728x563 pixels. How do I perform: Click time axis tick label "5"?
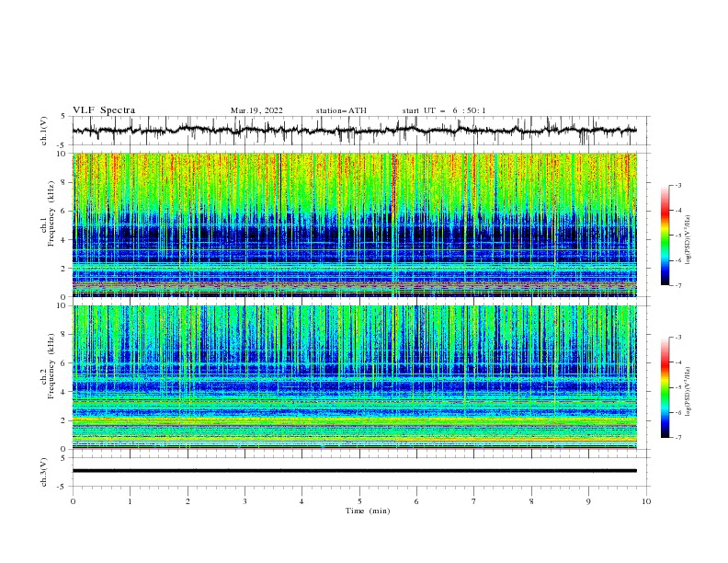359,501
